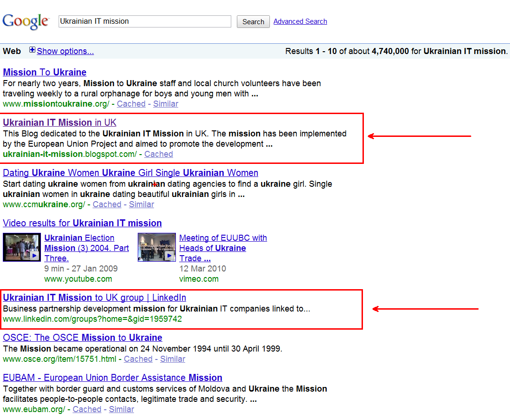Play the Meeting of EUUBC video thumbnail
This screenshot has width=510, height=420.
(x=156, y=247)
